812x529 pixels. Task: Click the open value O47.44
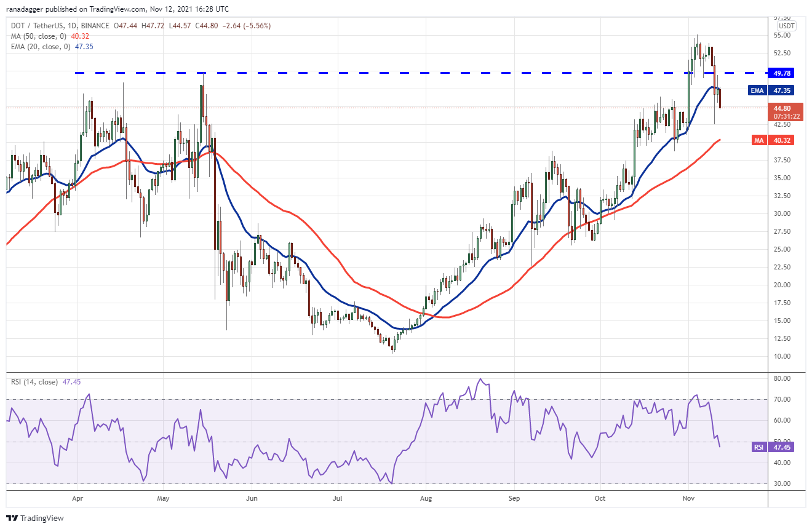(125, 26)
